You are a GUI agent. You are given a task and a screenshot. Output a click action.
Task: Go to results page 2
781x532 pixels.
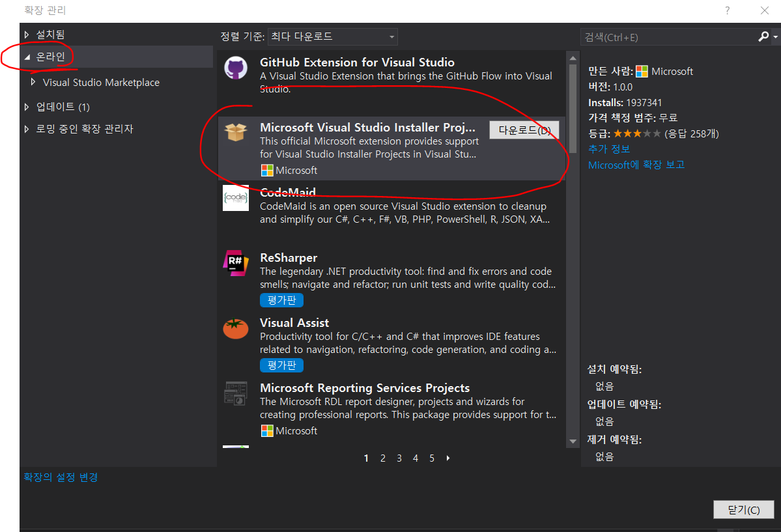382,458
